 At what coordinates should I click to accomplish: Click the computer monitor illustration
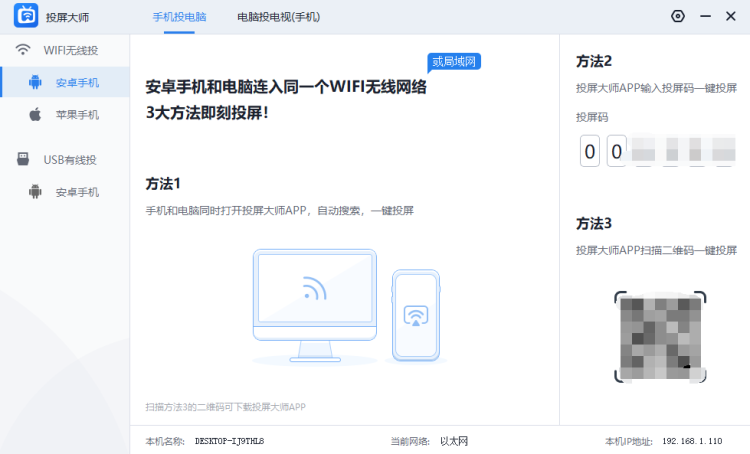pyautogui.click(x=315, y=305)
